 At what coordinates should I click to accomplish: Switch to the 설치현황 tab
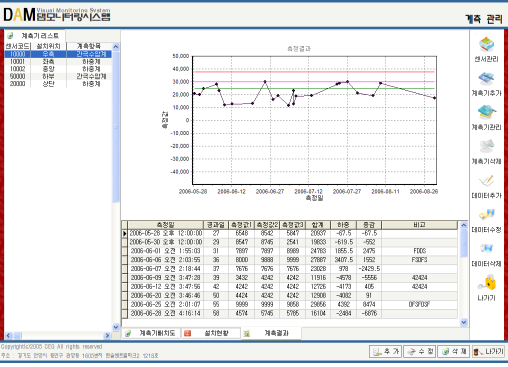pyautogui.click(x=211, y=333)
